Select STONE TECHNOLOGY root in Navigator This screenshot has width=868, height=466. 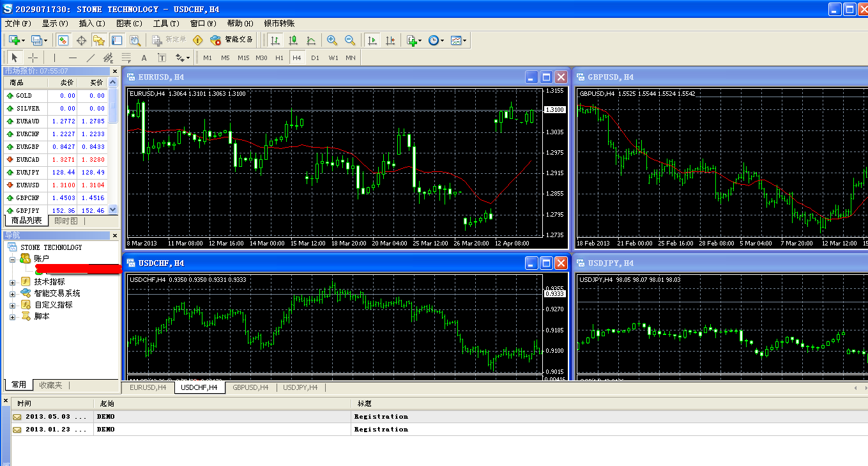51,247
